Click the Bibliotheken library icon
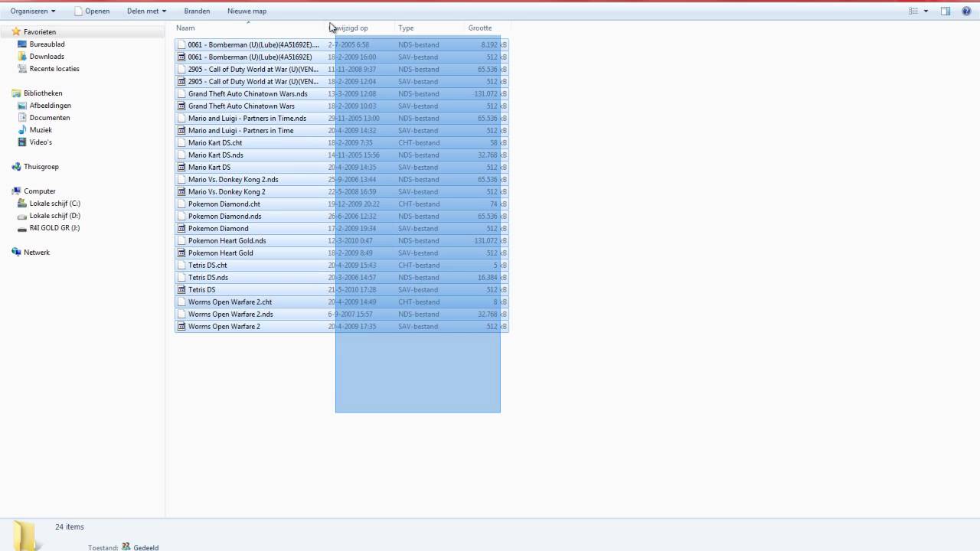The width and height of the screenshot is (980, 551). pyautogui.click(x=16, y=93)
